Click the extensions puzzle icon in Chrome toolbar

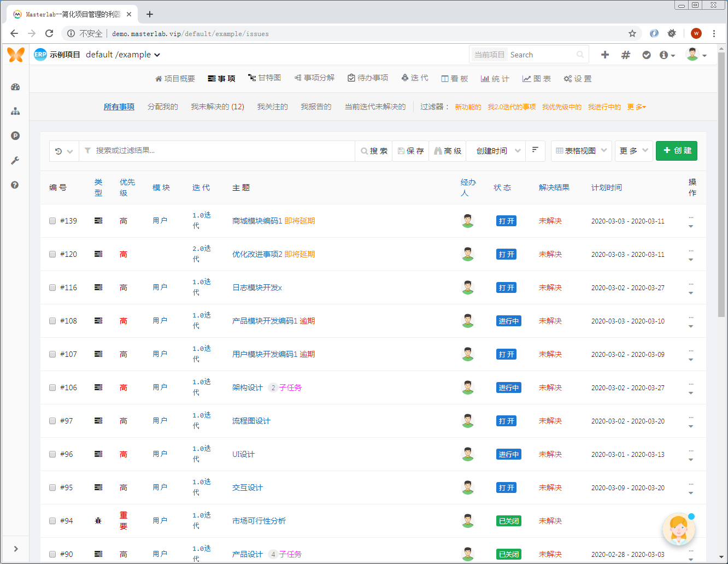(x=672, y=33)
